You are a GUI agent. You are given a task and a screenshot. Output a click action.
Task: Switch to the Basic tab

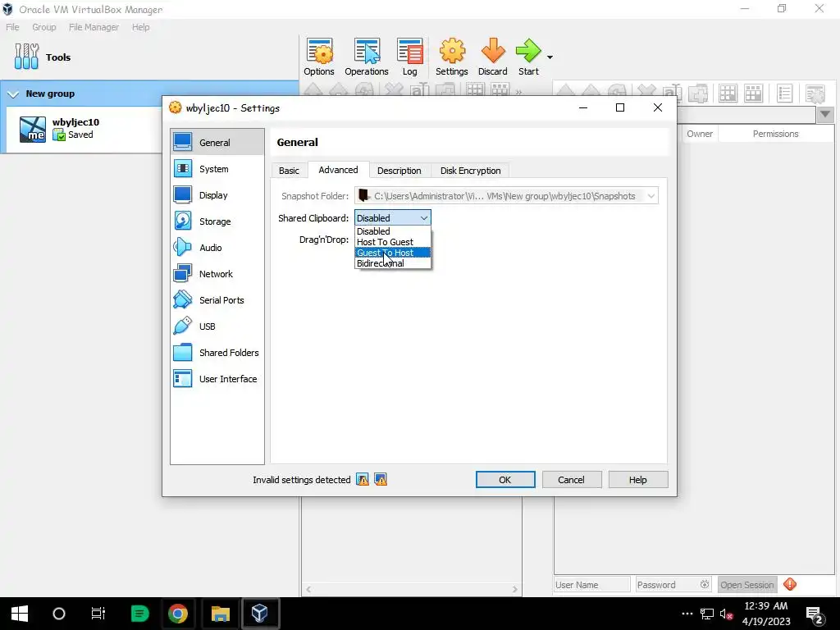[x=289, y=171]
